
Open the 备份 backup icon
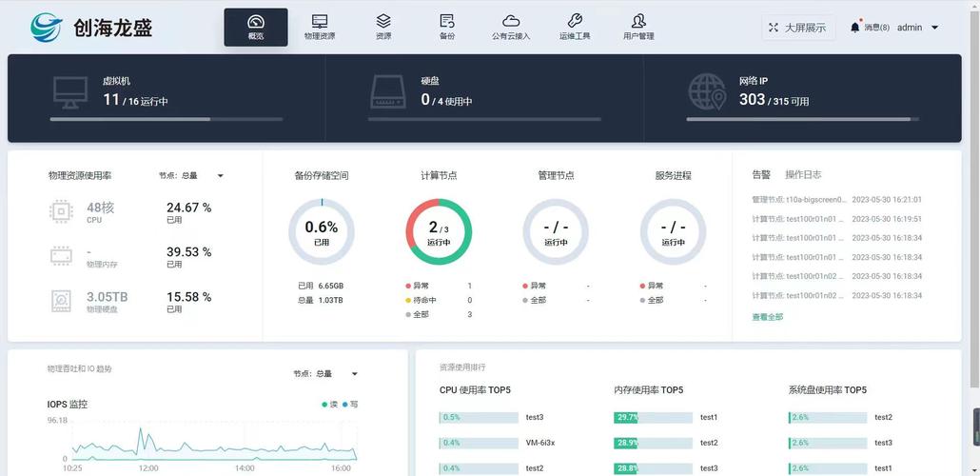pyautogui.click(x=447, y=22)
